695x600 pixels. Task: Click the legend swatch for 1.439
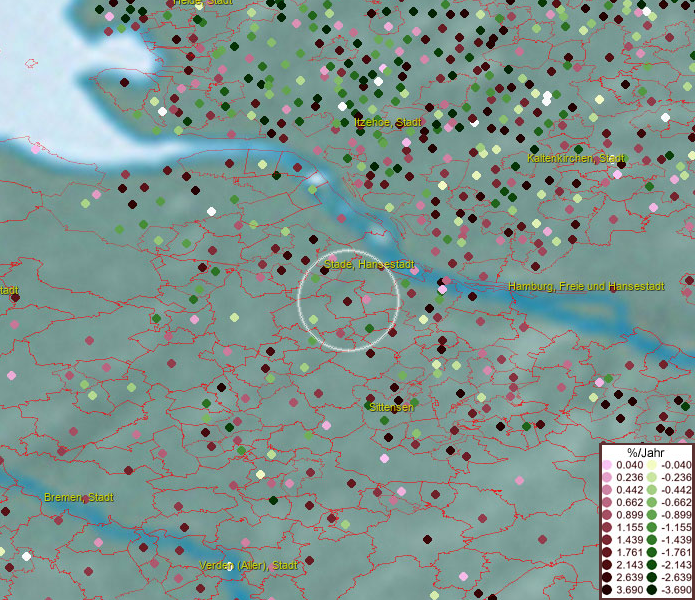pyautogui.click(x=607, y=540)
